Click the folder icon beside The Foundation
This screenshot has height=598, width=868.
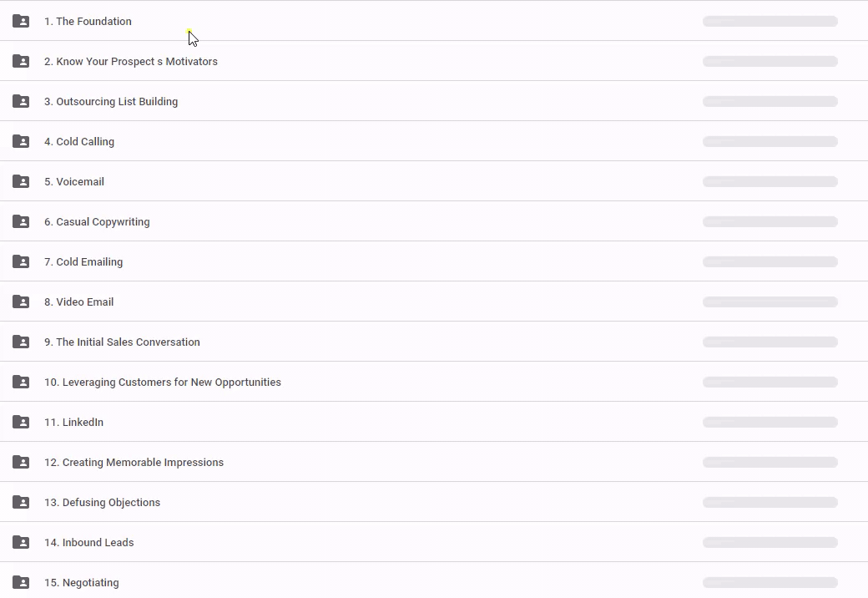21,21
